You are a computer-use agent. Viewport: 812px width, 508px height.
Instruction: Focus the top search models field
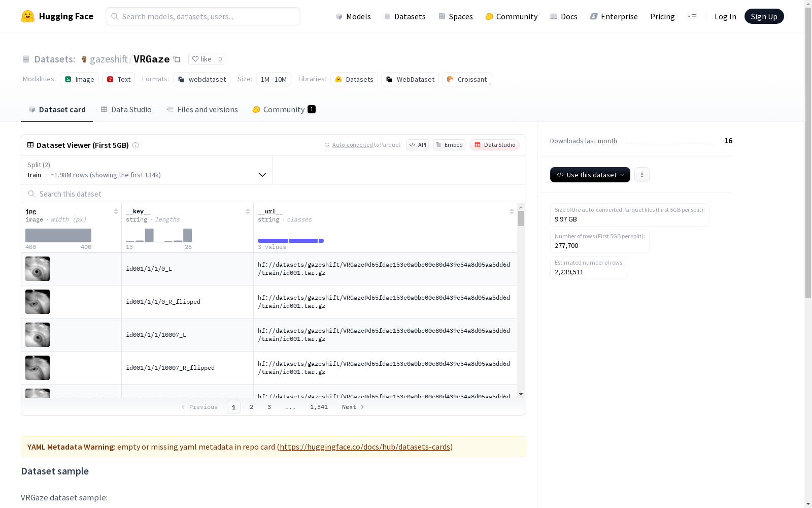coord(203,16)
